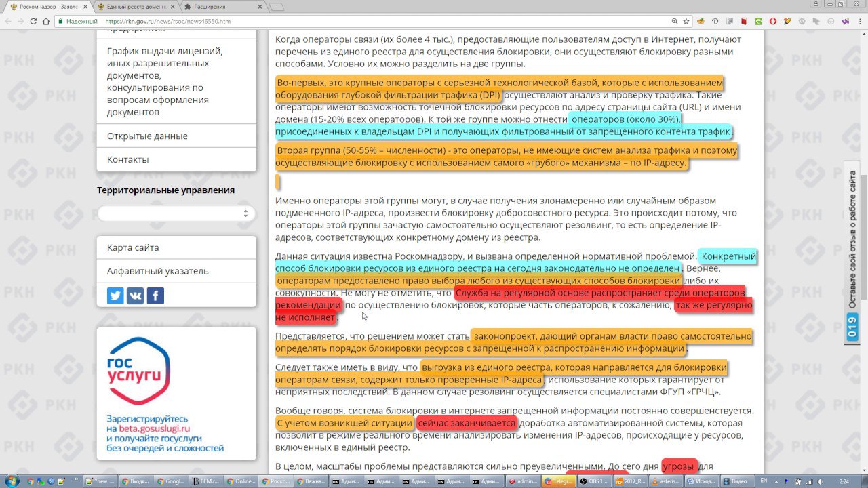Open the Facebook social icon in the sidebar
This screenshot has height=488, width=868.
(x=155, y=296)
